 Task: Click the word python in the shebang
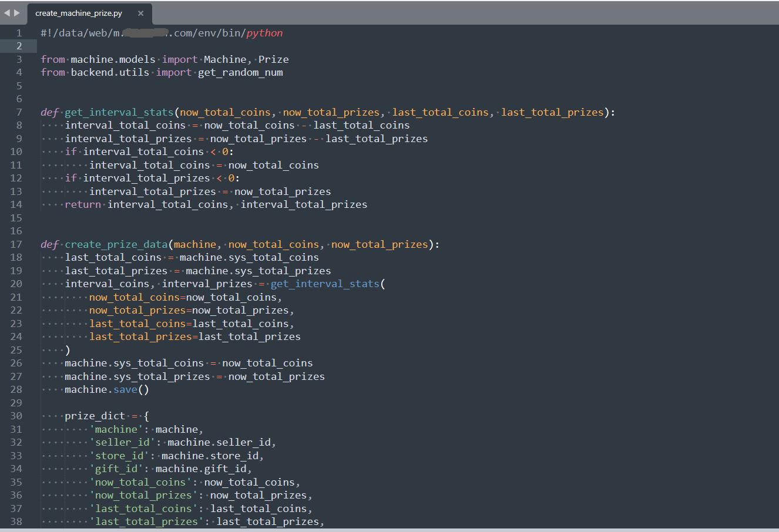pos(264,33)
